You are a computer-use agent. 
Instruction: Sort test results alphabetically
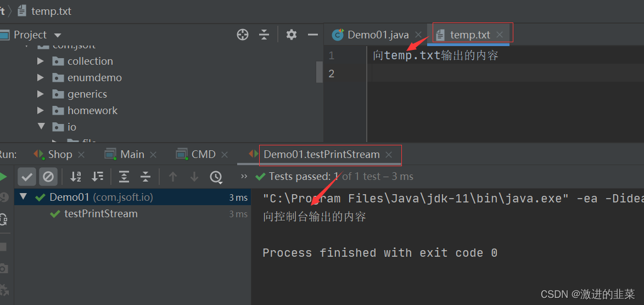pos(76,177)
